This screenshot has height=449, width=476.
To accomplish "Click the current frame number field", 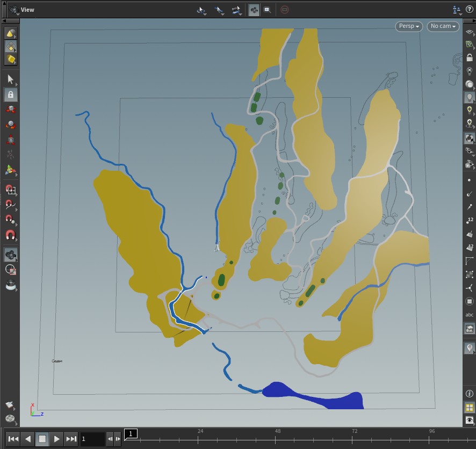I will (x=92, y=439).
